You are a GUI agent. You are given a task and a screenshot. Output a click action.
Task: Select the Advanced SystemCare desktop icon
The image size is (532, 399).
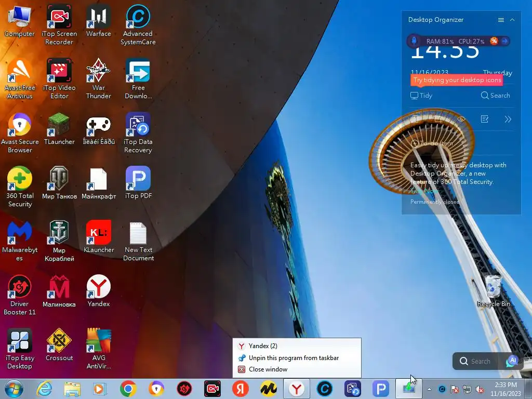138,24
